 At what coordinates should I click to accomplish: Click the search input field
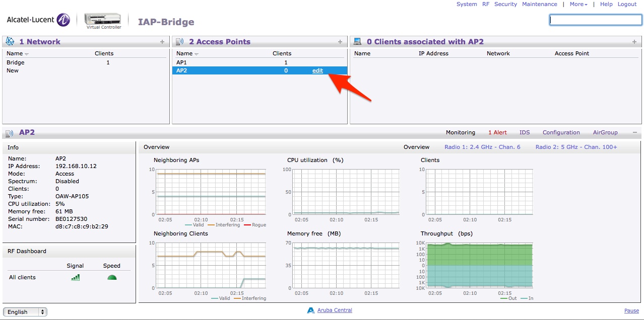[596, 20]
